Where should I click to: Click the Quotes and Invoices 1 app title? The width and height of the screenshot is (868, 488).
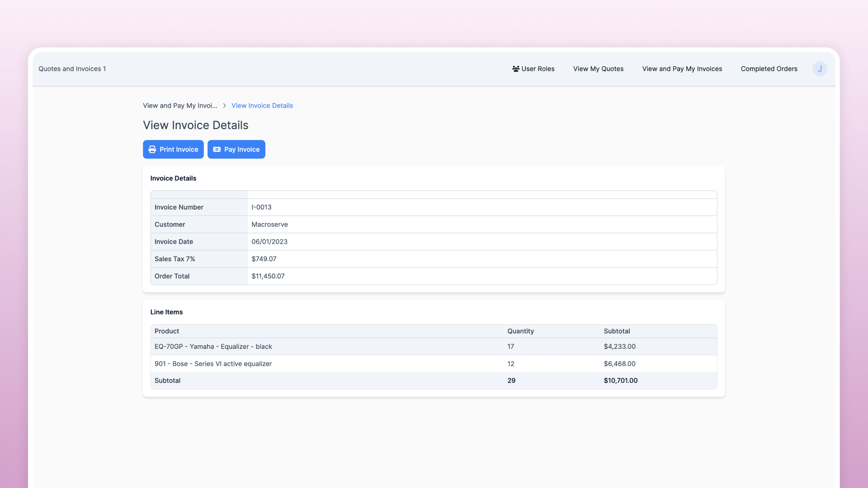pos(72,69)
